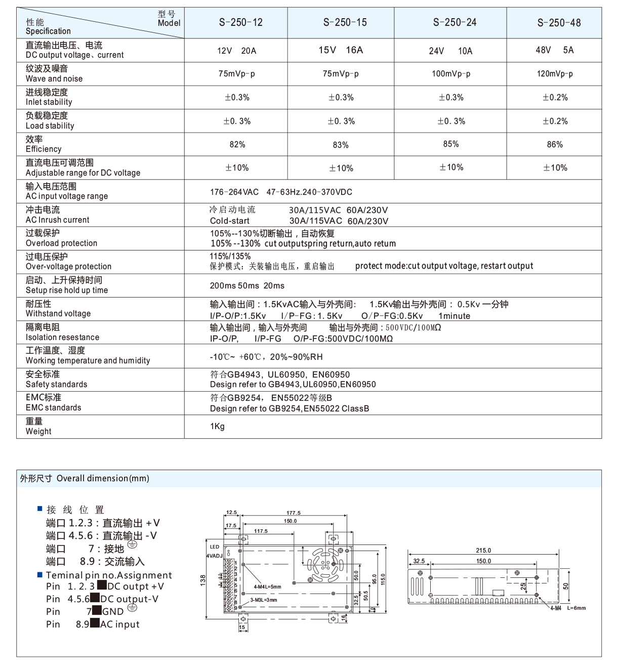Viewport: 617px width, 672px height.
Task: Click a corner mounting hole marker in the side view
Action: pos(431,577)
